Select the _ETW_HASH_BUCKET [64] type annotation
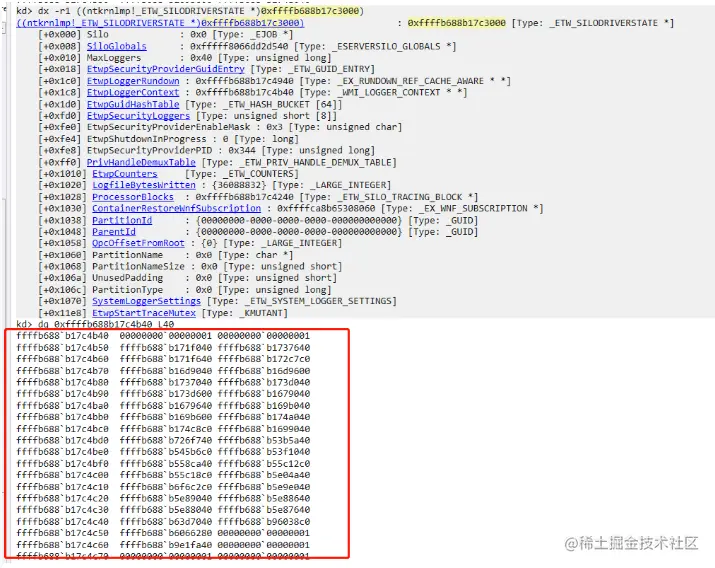Viewport: 715px width, 568px height. click(264, 104)
